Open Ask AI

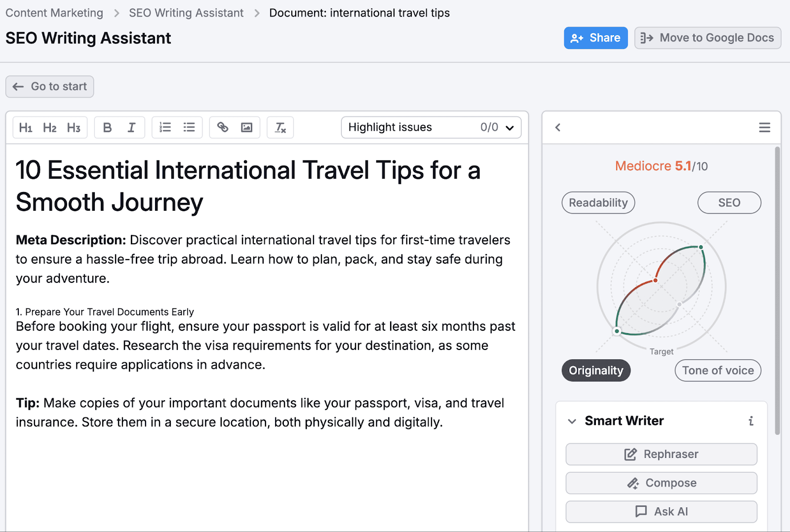(661, 512)
